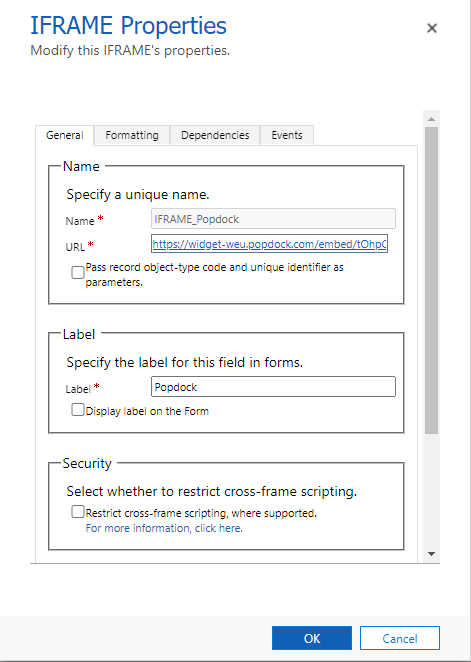The image size is (471, 662).
Task: Confirm changes with the OK button
Action: 312,638
